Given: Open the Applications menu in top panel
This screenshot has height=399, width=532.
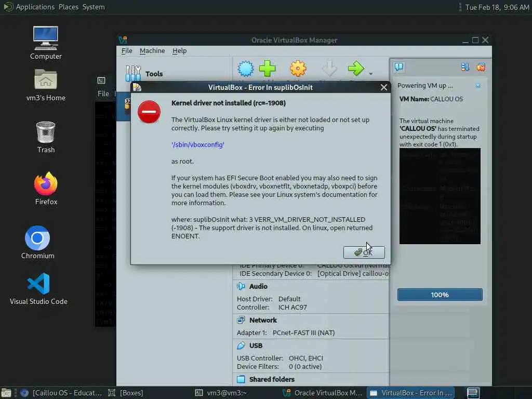Looking at the screenshot, I should pos(35,7).
